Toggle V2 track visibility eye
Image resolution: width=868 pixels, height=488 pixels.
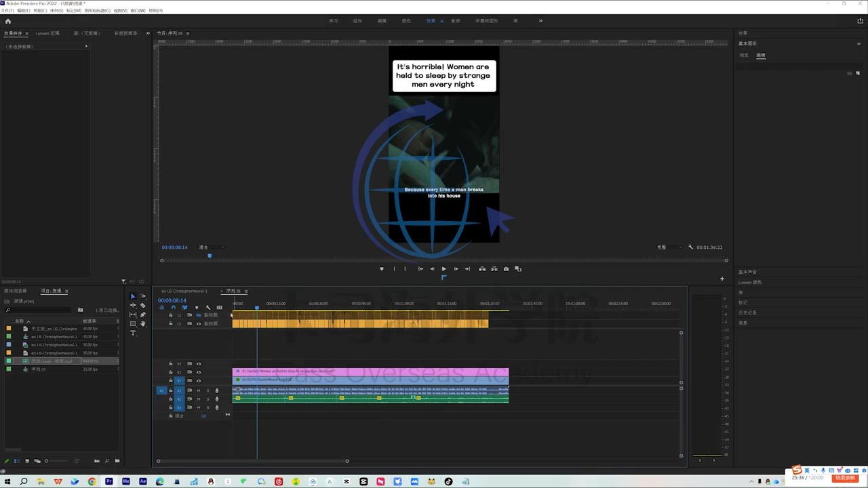[199, 372]
